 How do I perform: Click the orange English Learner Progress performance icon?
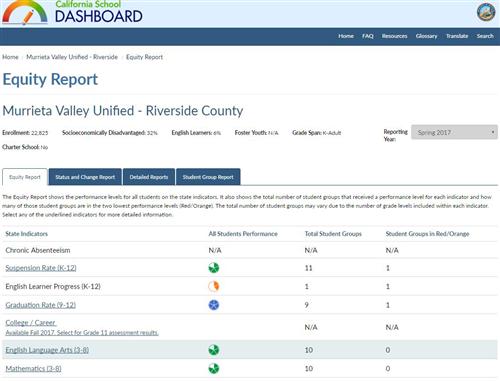coord(214,286)
